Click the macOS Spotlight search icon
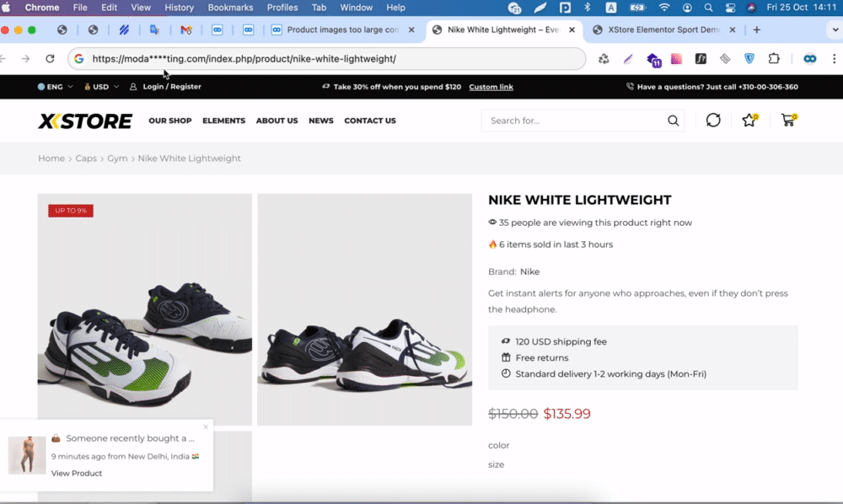Screen dimensions: 843x504 click(709, 8)
